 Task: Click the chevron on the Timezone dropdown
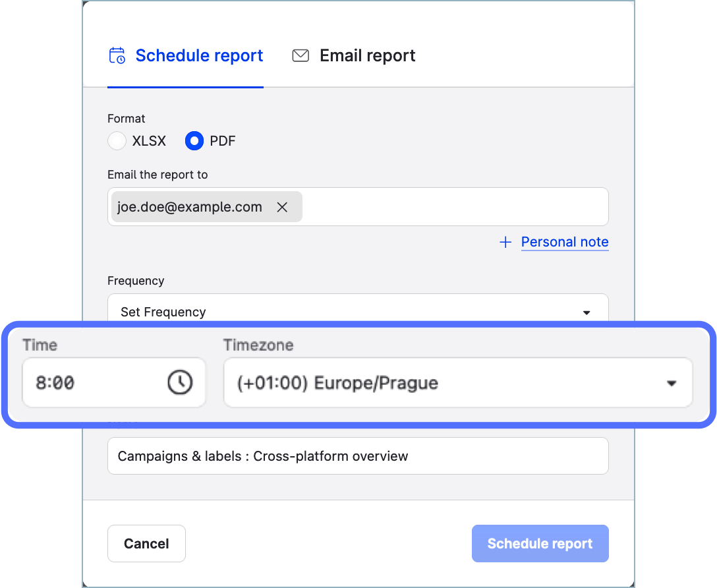point(672,382)
